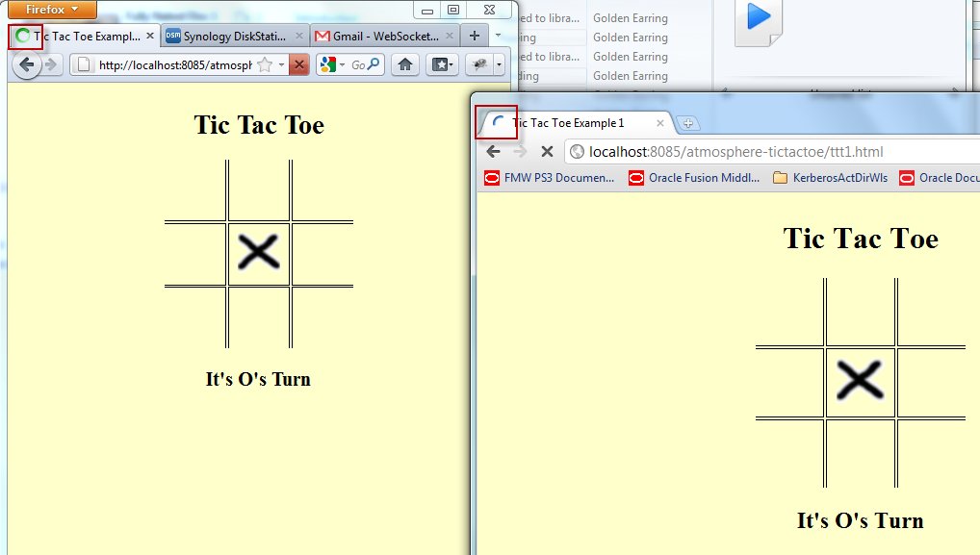
Task: Expand Firefox URL history dropdown arrow
Action: (281, 64)
